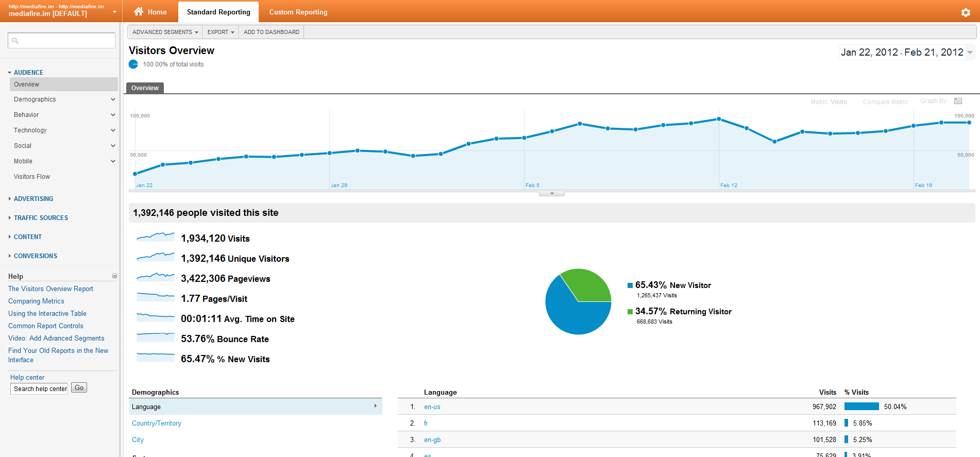The image size is (980, 457).
Task: Click the Add to Dashboard button
Action: click(271, 32)
